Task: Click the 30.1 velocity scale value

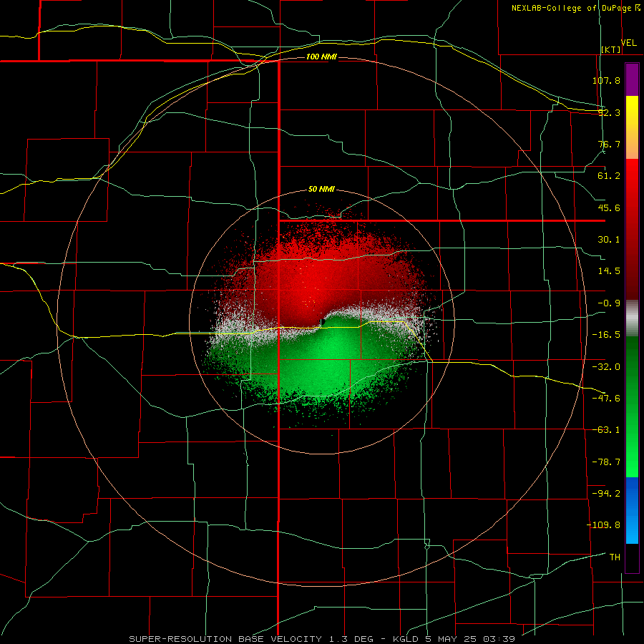Action: tap(609, 240)
